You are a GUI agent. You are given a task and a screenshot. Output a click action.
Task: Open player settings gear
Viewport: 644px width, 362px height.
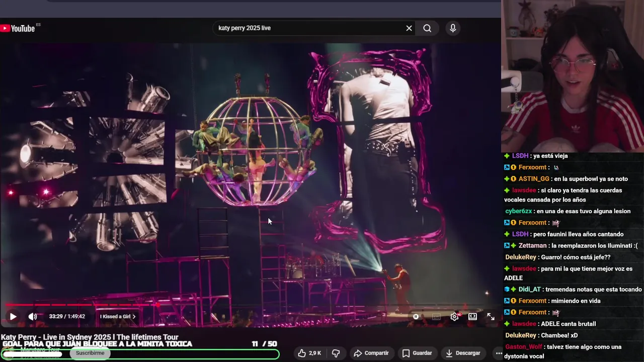point(454,317)
